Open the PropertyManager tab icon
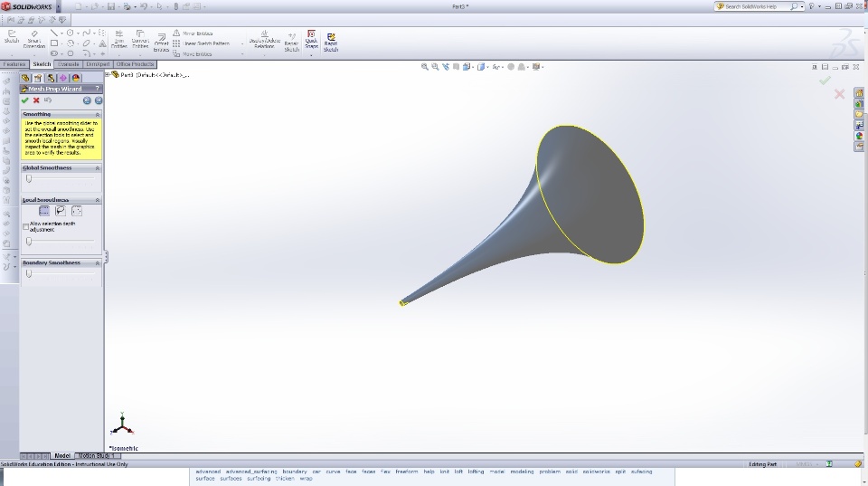The height and width of the screenshot is (486, 868). coord(38,78)
